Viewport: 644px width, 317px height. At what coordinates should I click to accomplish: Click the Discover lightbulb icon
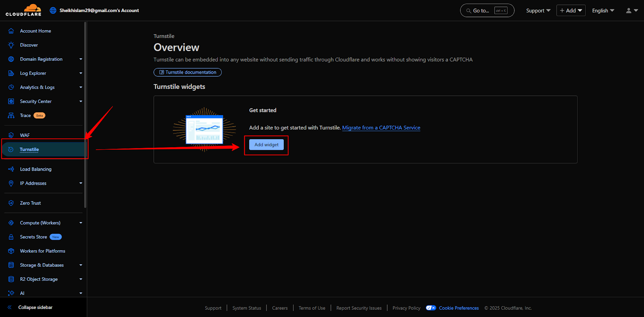click(x=11, y=45)
